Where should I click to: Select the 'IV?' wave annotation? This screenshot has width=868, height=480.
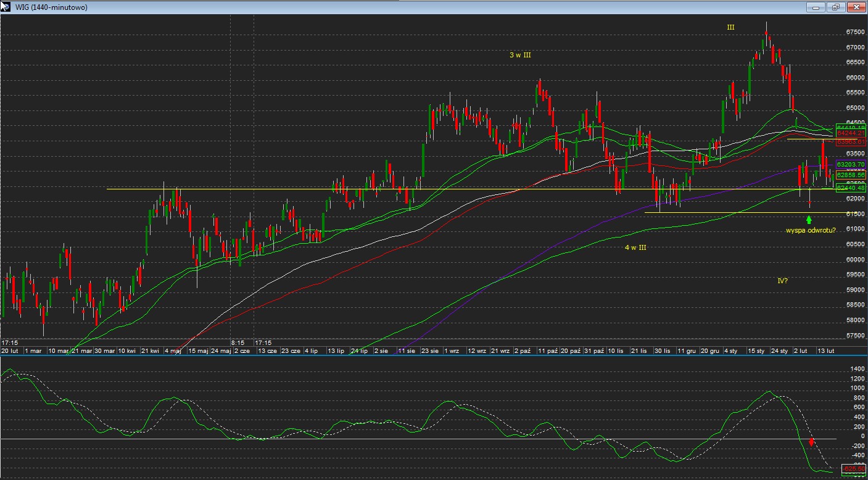point(782,280)
